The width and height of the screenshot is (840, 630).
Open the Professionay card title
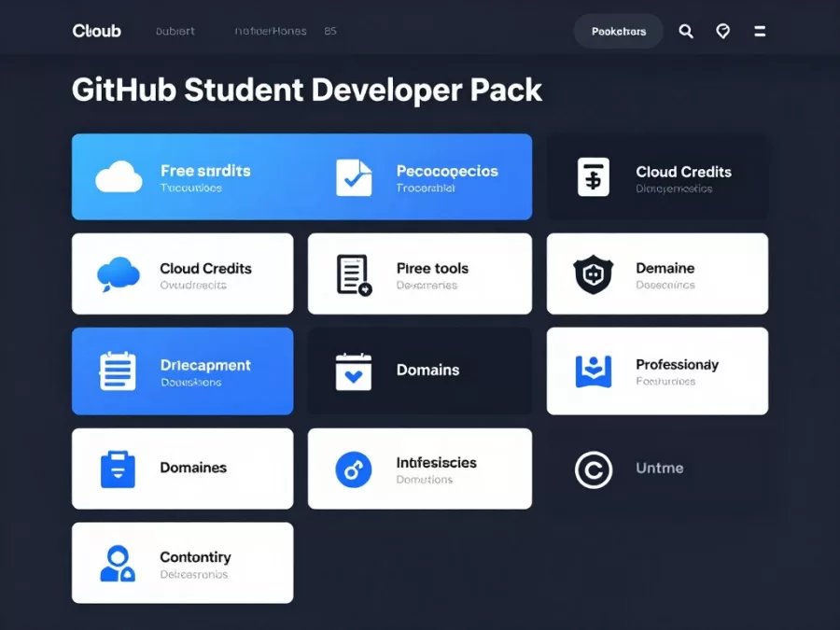click(678, 365)
